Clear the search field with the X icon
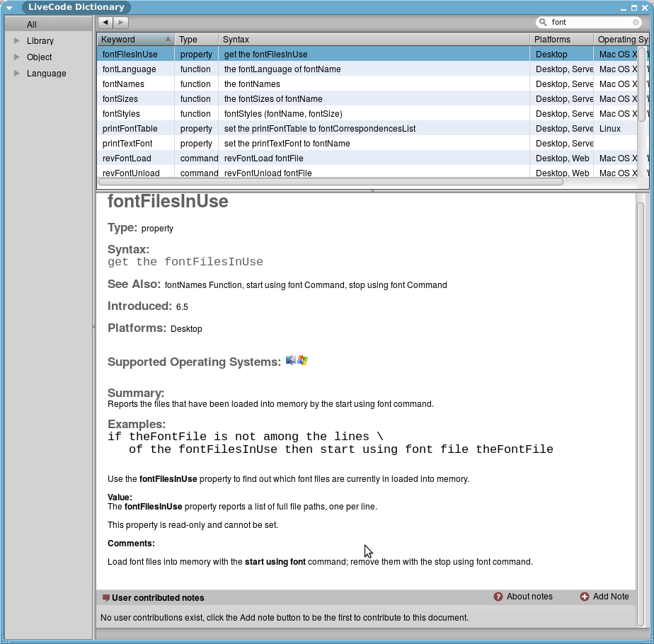Image resolution: width=654 pixels, height=644 pixels. coord(636,23)
